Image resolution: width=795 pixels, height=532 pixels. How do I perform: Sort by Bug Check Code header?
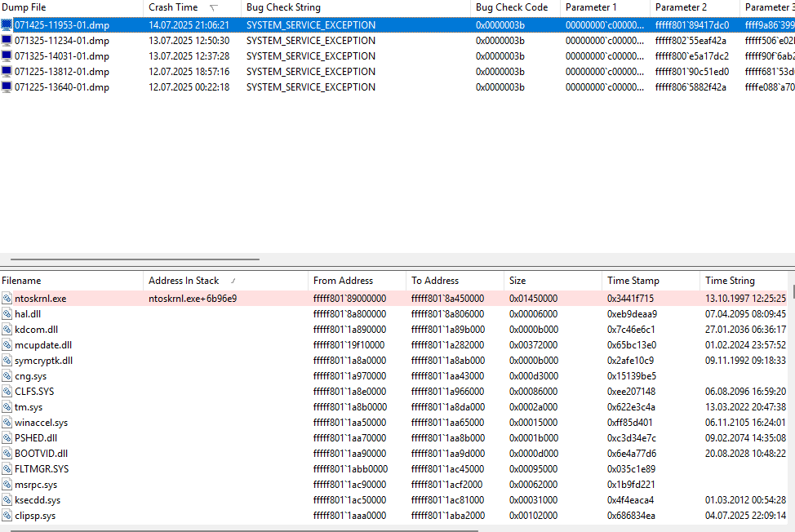(x=515, y=7)
